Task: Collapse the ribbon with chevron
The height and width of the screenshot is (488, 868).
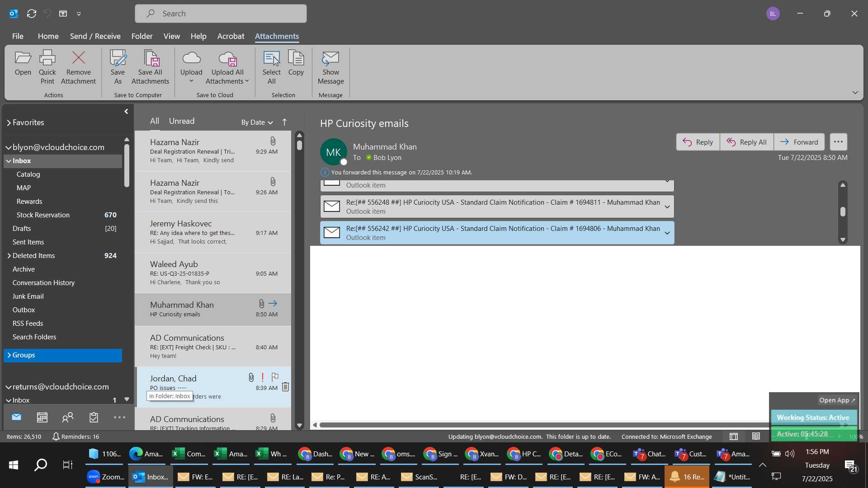Action: point(855,93)
